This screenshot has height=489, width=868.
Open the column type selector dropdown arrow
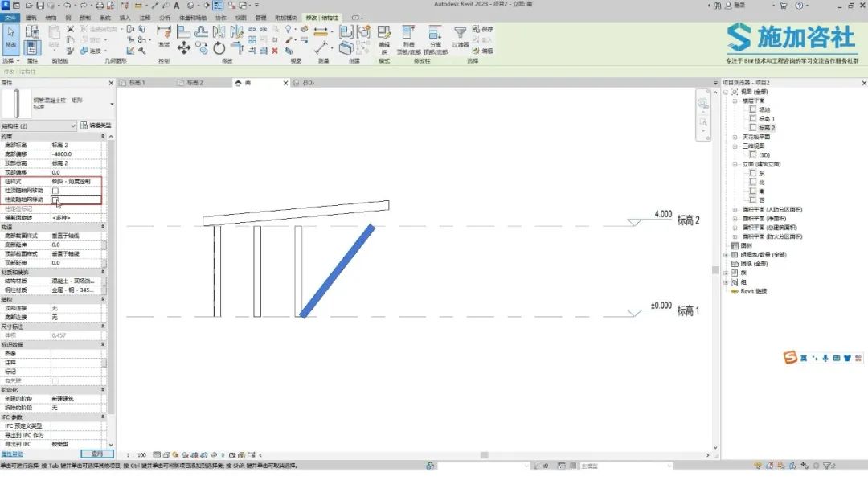pyautogui.click(x=112, y=104)
